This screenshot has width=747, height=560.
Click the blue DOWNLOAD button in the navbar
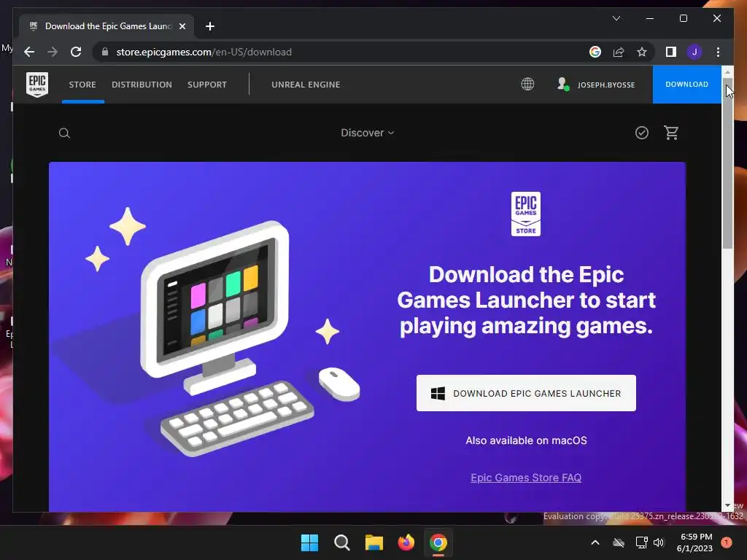(x=686, y=85)
